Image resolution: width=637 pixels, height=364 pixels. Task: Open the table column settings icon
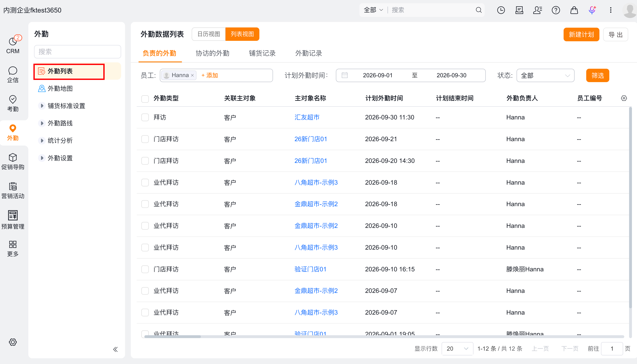click(x=624, y=98)
